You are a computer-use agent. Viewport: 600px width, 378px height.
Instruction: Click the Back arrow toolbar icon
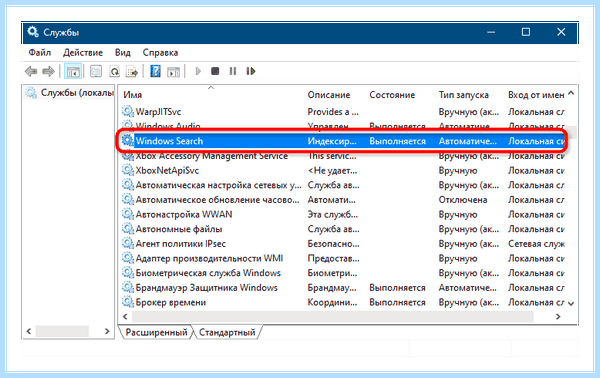[x=31, y=71]
